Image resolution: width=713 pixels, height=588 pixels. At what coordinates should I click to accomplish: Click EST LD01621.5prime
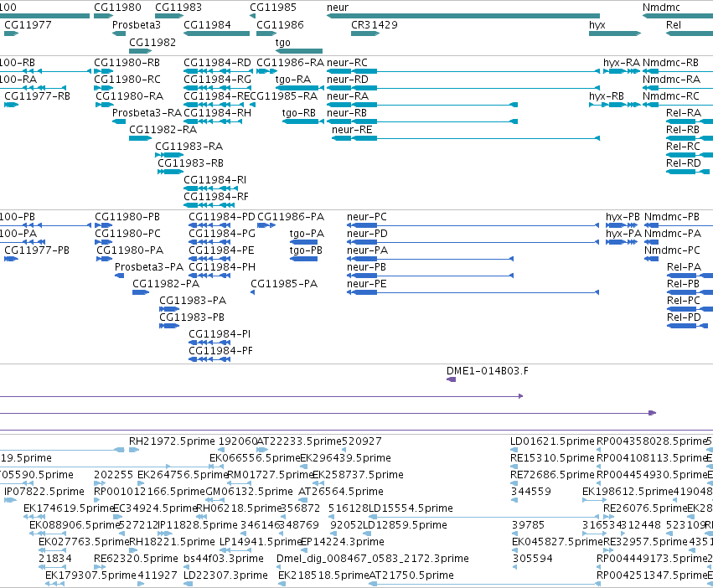(552, 441)
